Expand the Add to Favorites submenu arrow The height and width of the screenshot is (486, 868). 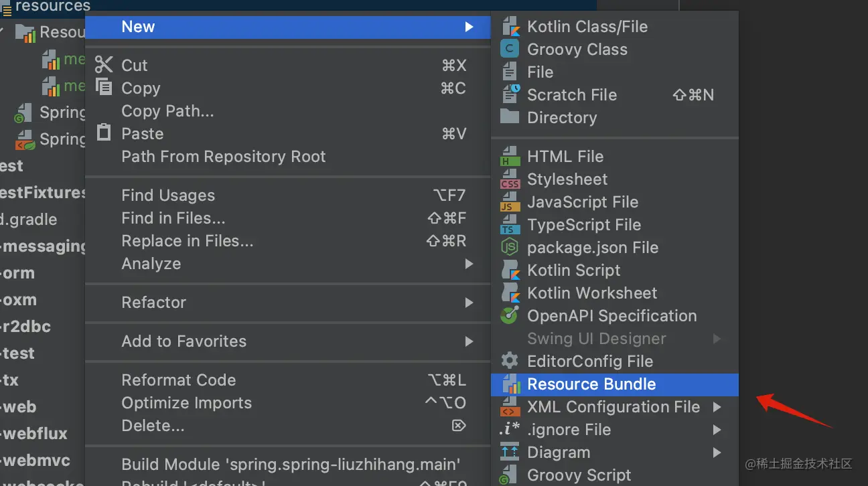[469, 341]
